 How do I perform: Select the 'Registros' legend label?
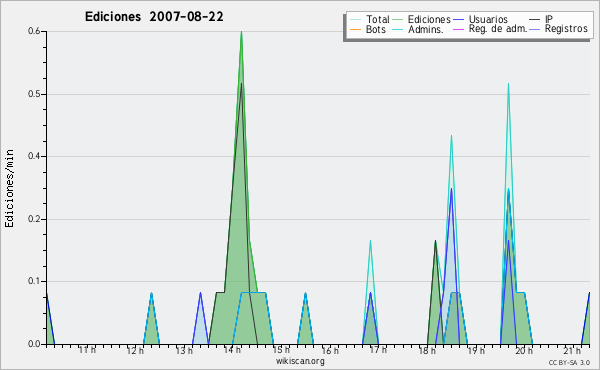[x=566, y=29]
